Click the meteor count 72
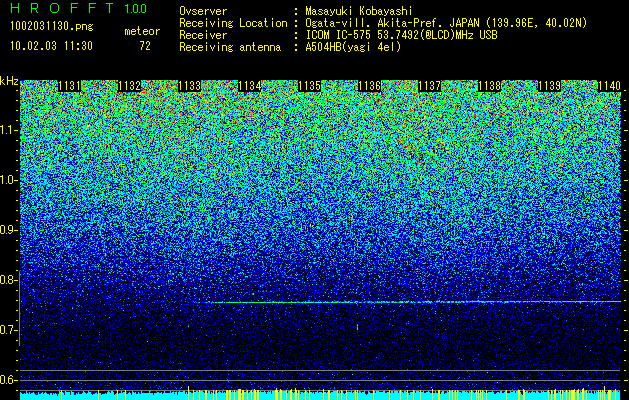The image size is (629, 400). pos(145,46)
